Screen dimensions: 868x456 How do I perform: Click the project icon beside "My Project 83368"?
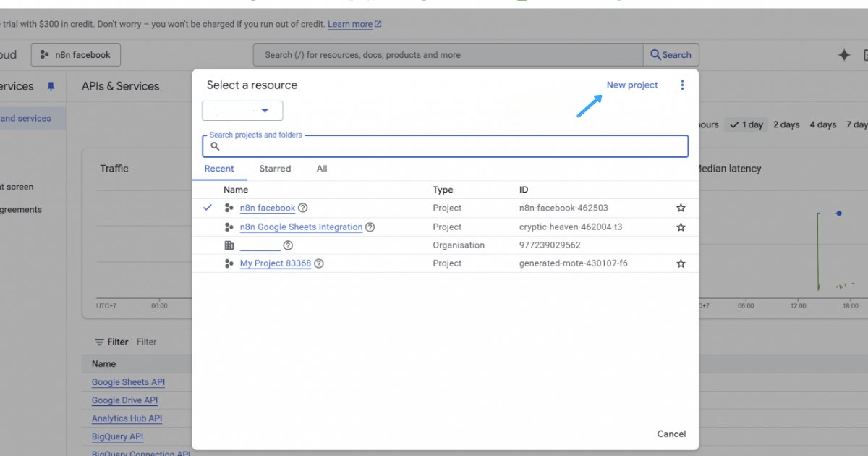tap(229, 263)
